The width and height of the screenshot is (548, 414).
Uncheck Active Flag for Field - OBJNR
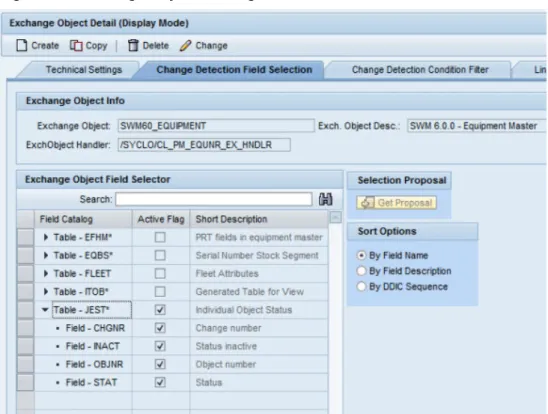click(160, 364)
